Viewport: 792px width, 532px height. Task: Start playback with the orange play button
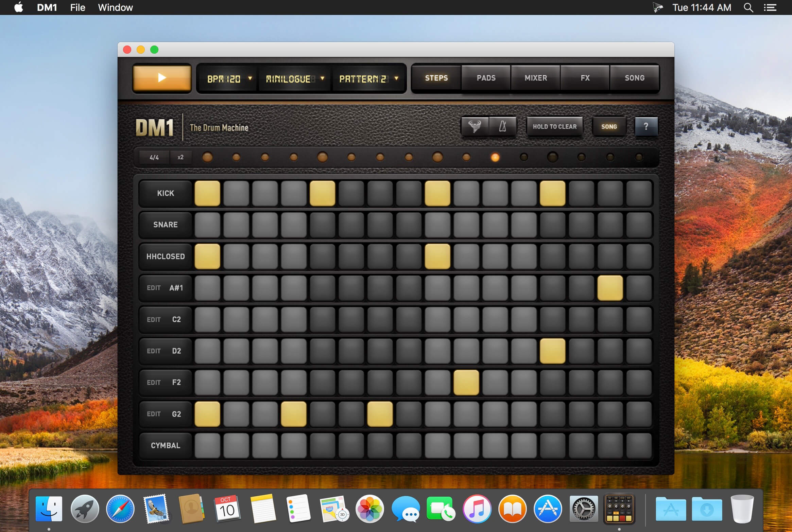(162, 78)
